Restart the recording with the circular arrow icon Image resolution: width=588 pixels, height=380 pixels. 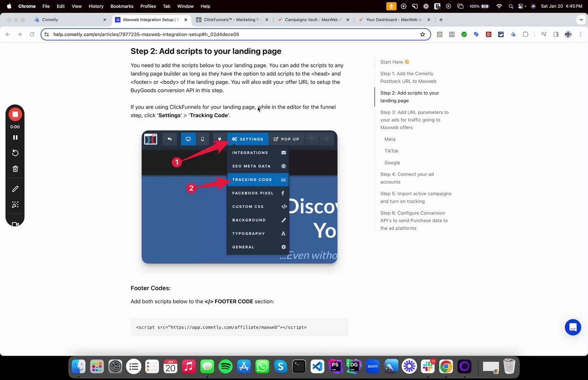15,153
